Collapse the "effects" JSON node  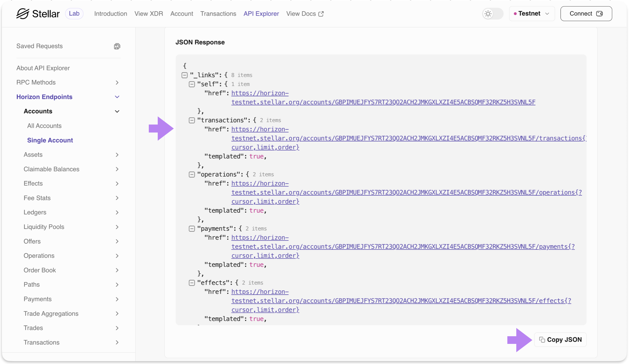click(x=192, y=283)
